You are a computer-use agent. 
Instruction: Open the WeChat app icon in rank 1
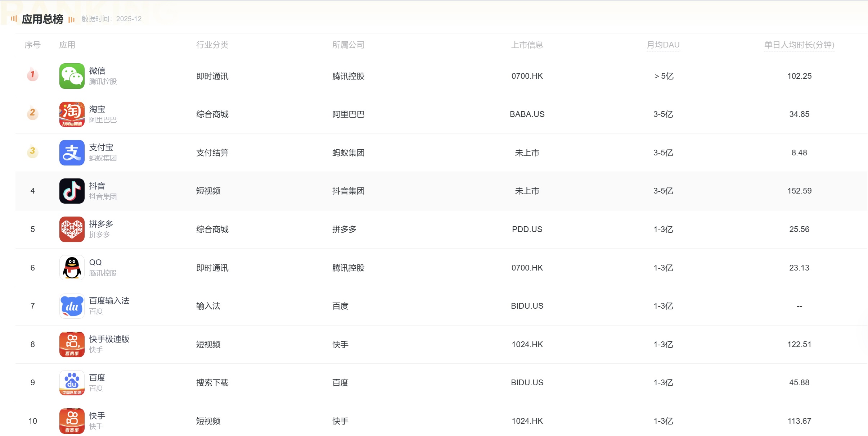click(72, 76)
